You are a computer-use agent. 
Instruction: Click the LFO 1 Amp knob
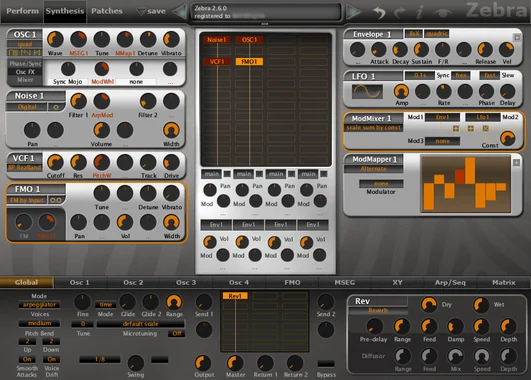(401, 91)
